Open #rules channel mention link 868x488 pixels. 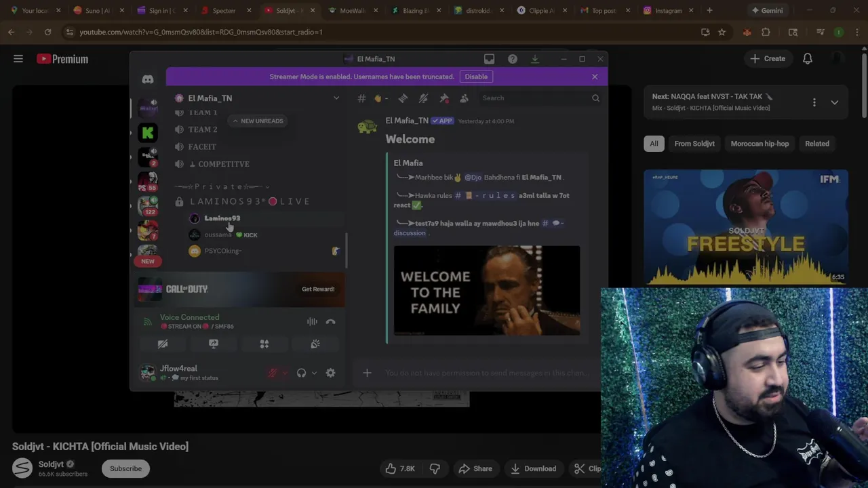486,195
